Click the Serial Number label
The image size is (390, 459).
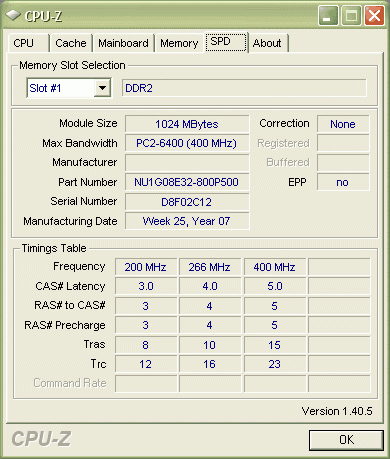[84, 201]
